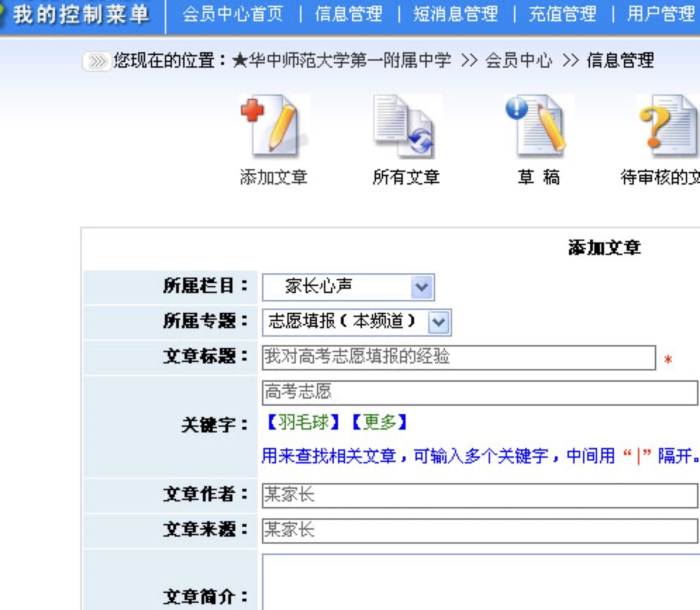Open the Pending Review question mark icon
This screenshot has width=700, height=610.
[667, 126]
